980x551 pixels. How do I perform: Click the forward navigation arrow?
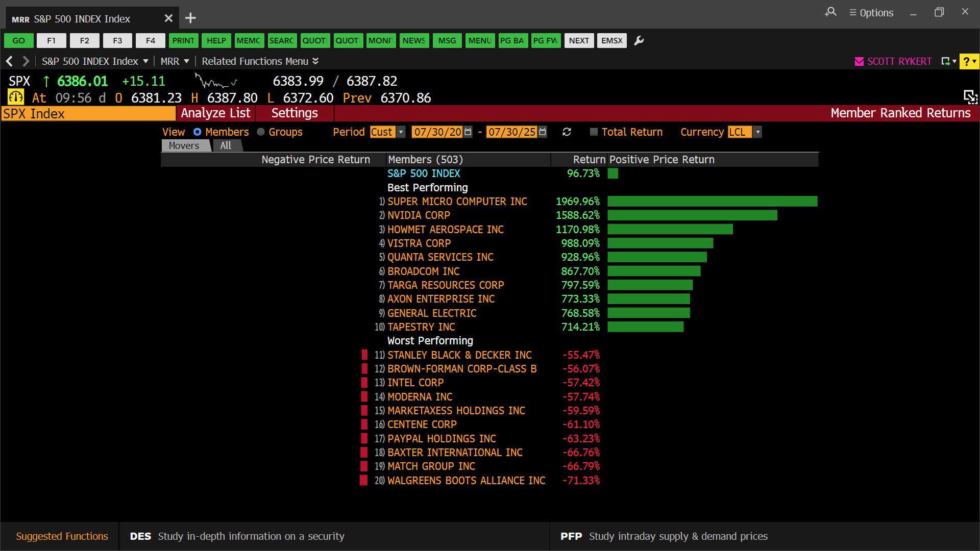pyautogui.click(x=26, y=61)
